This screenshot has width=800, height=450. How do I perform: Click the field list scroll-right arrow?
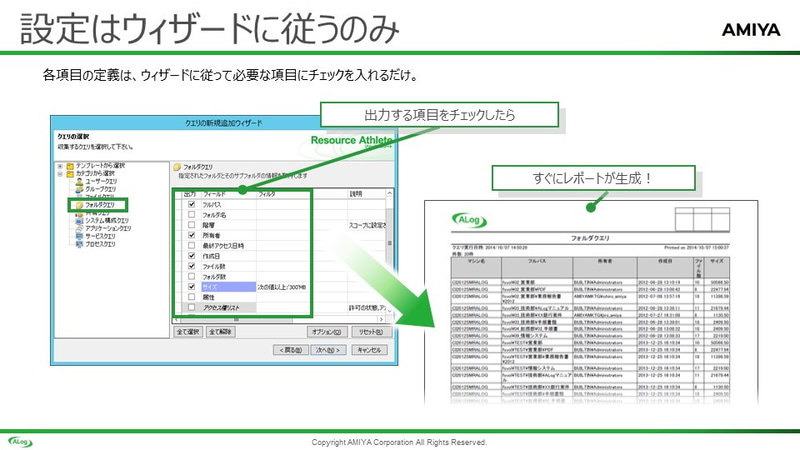(x=381, y=319)
